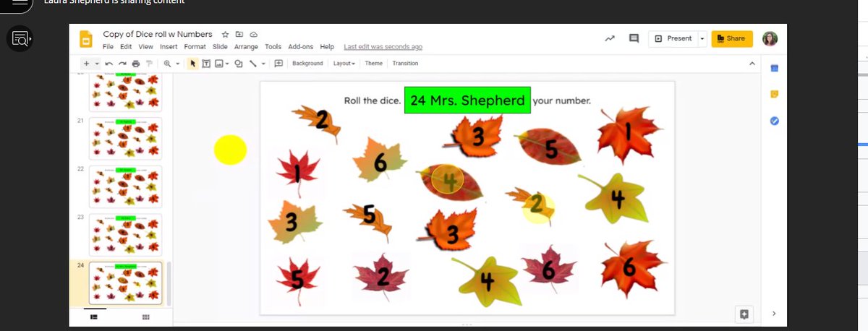Open the Keep notes side panel icon
This screenshot has width=868, height=331.
tap(774, 94)
